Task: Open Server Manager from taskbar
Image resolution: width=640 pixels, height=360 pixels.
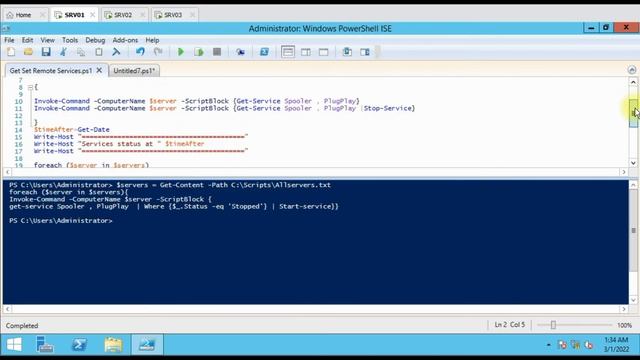Action: point(44,345)
